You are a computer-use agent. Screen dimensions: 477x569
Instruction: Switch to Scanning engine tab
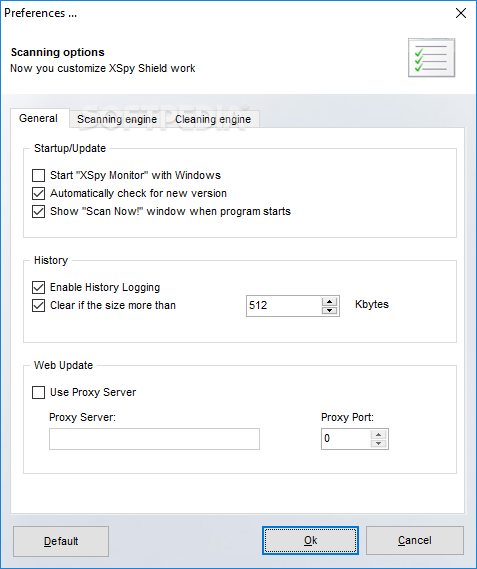coord(117,119)
